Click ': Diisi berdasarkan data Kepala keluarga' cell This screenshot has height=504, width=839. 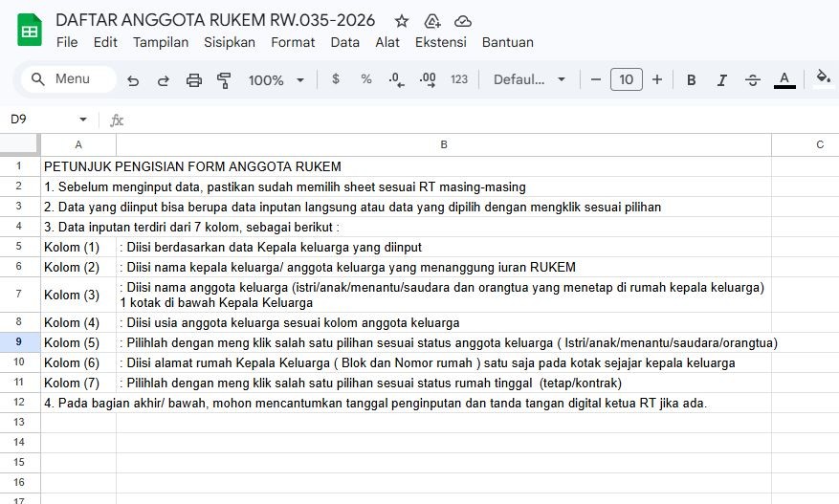[444, 247]
